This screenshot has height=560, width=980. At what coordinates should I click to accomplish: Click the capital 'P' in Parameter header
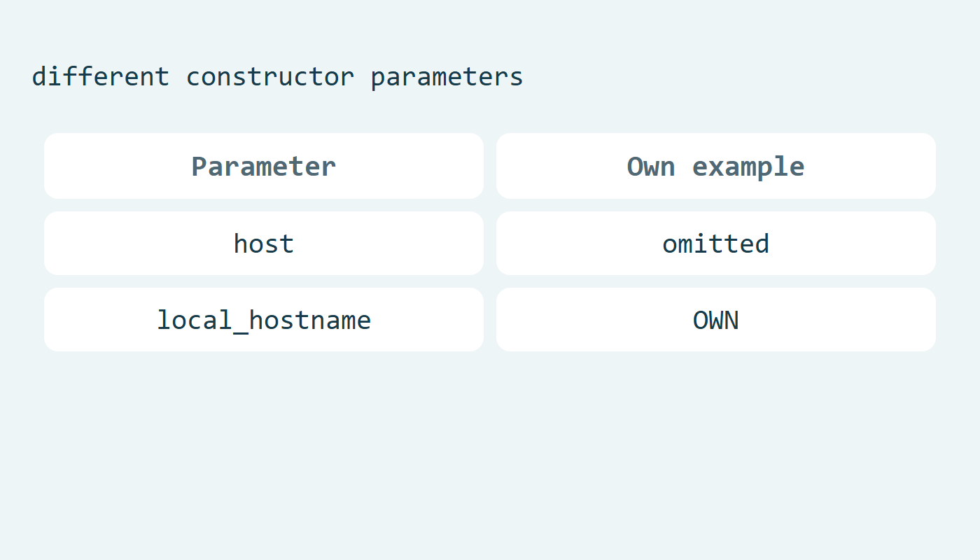pyautogui.click(x=200, y=167)
